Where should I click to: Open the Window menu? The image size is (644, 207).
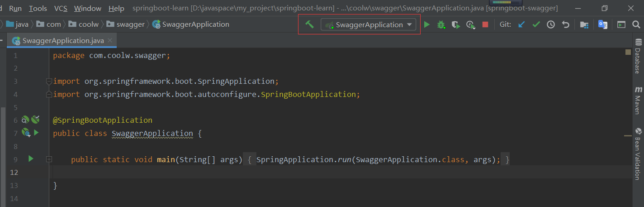pos(88,8)
